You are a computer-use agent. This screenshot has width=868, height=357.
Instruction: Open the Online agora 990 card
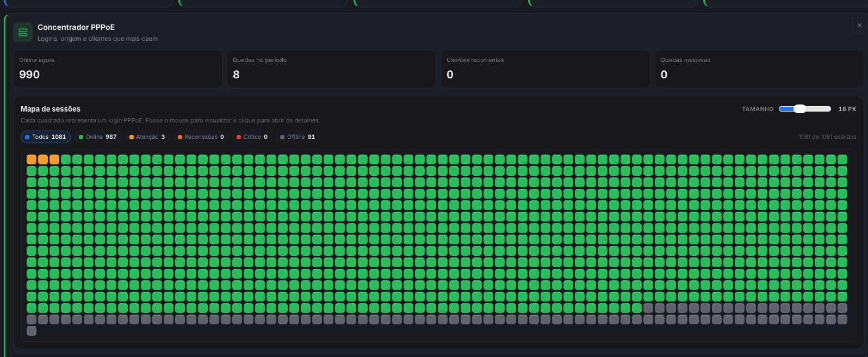(x=117, y=69)
